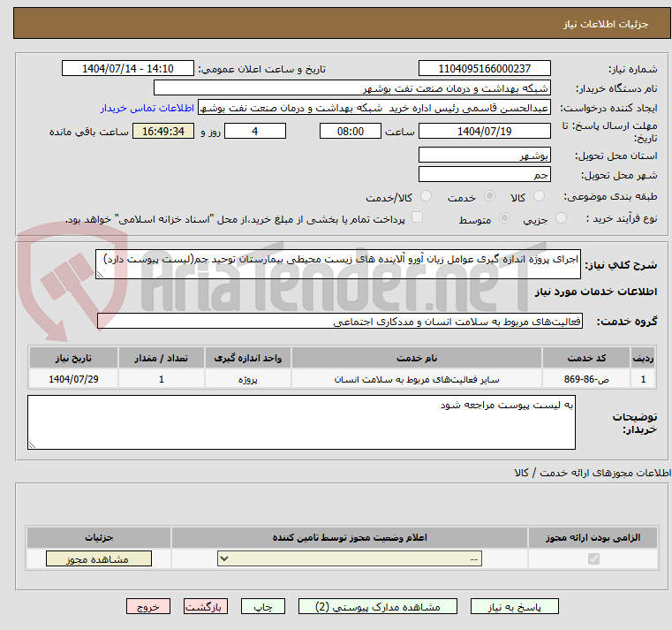Click the تعداد / مقدار column header

pyautogui.click(x=161, y=358)
